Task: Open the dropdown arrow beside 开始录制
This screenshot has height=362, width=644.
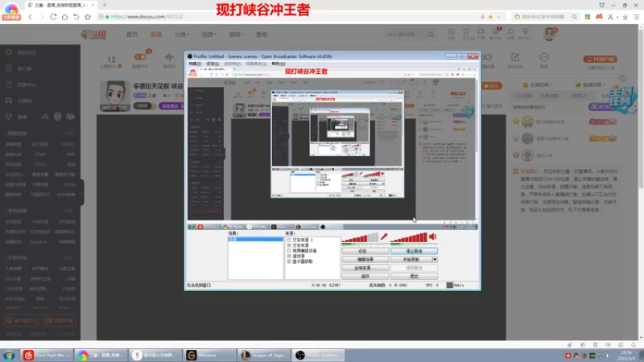Action: [435, 259]
